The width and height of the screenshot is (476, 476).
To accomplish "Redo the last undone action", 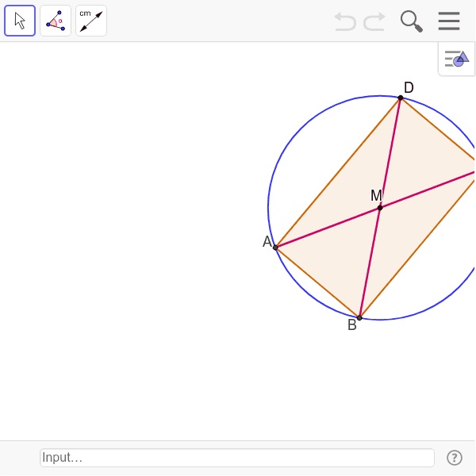I will 374,21.
